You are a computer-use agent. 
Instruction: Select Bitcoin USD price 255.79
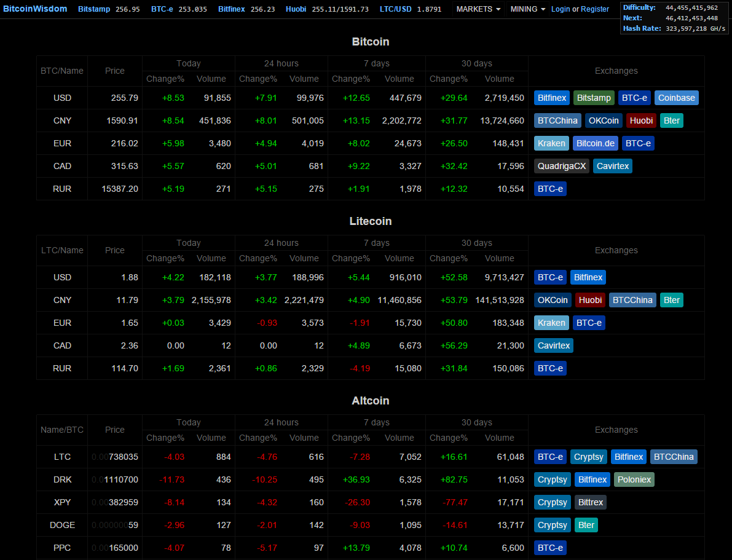pos(125,98)
